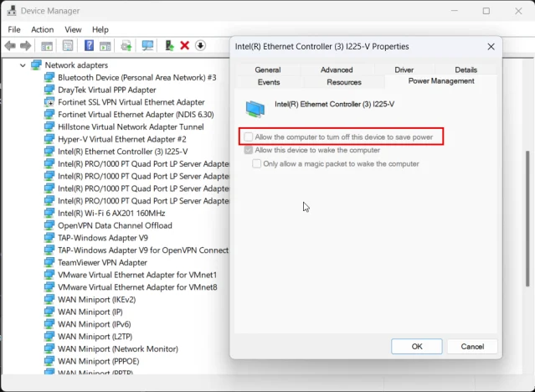
Task: Disable device with the down-arrow circle icon
Action: (200, 45)
